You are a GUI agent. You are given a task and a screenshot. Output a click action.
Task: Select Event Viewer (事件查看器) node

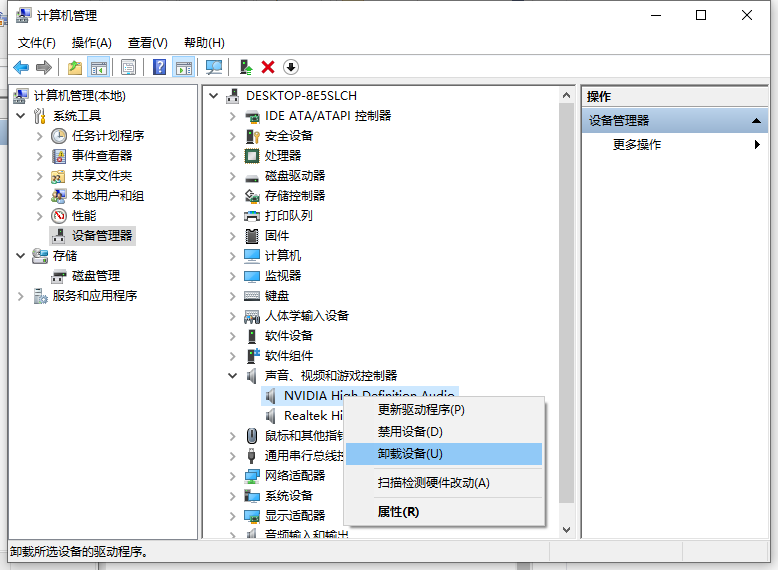(102, 156)
